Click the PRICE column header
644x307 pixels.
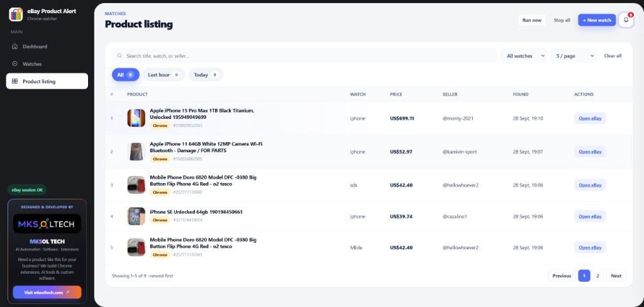[x=396, y=94]
